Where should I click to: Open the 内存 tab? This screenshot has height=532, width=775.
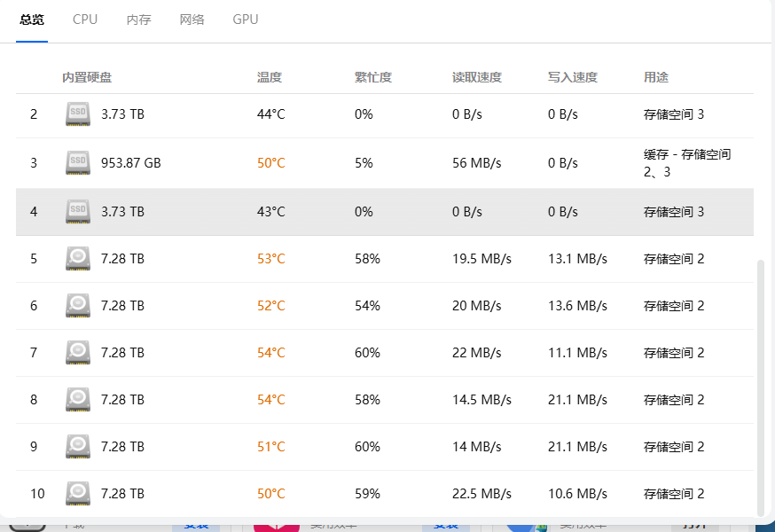[x=138, y=20]
